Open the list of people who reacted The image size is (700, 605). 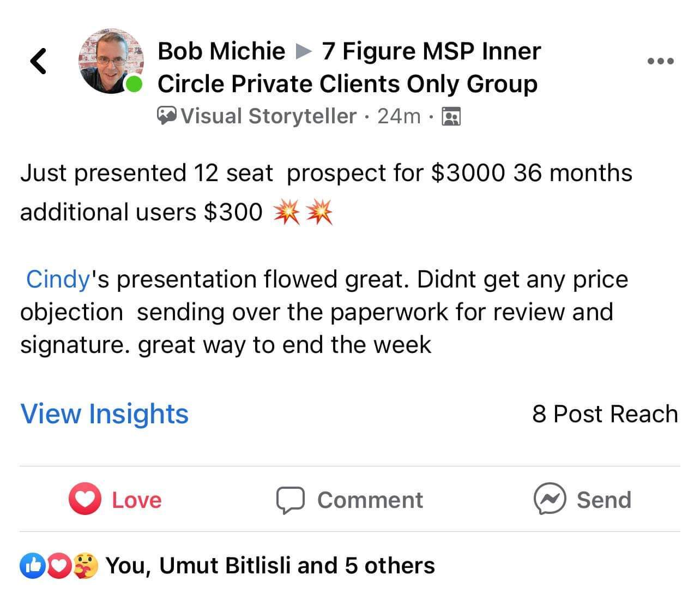[270, 566]
